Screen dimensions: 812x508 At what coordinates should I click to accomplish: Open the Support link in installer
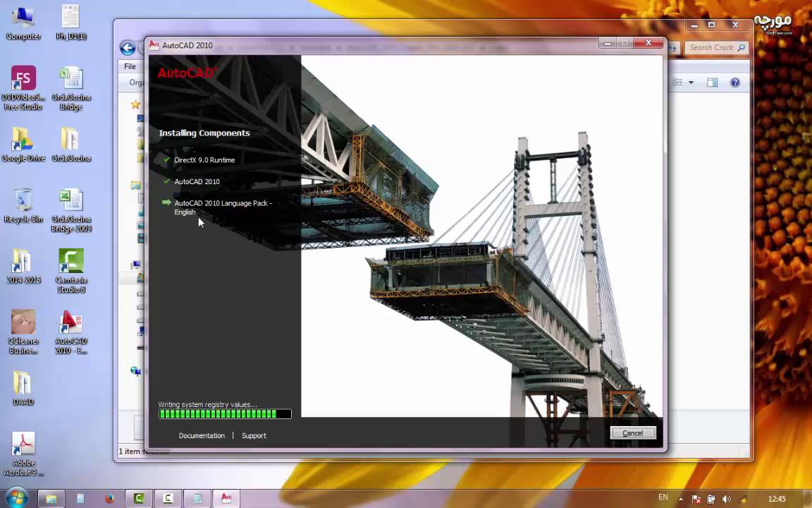[x=254, y=435]
